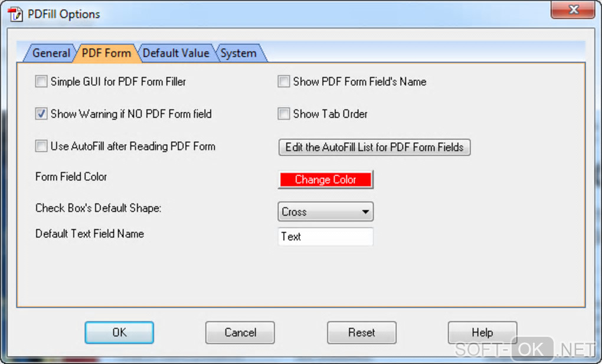Enable Simple GUI for PDF Form Filler
Screen dimensions: 602x364
tap(41, 81)
